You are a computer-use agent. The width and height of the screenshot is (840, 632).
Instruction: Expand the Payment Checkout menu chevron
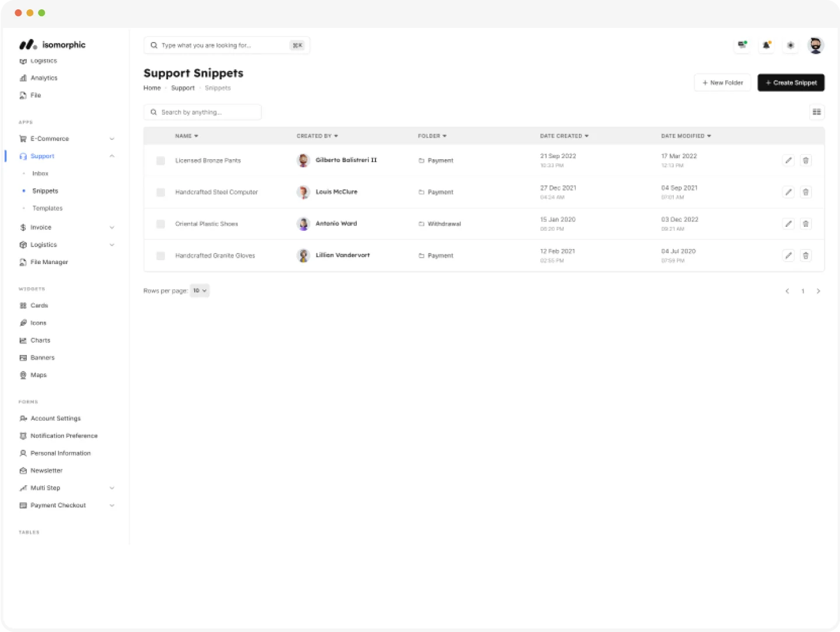112,505
